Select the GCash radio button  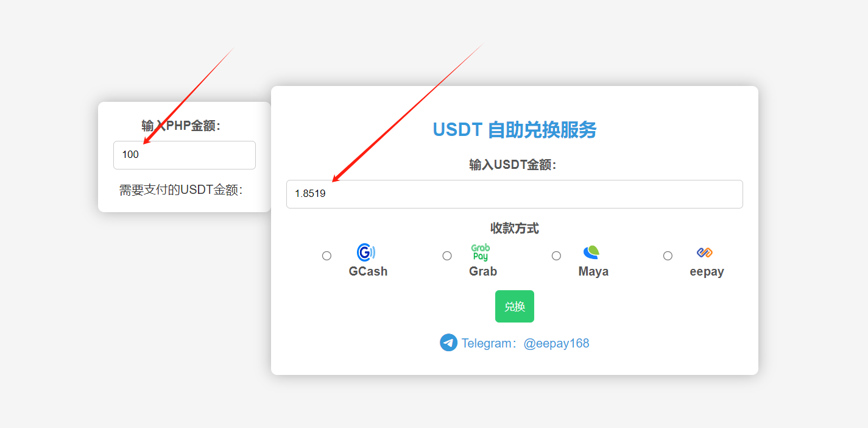click(x=326, y=255)
